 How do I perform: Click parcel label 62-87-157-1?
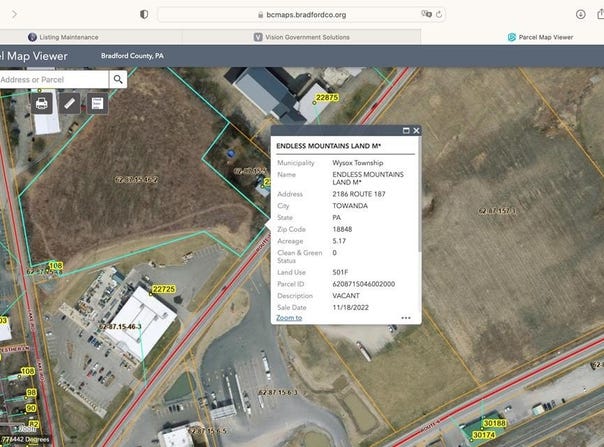[497, 211]
